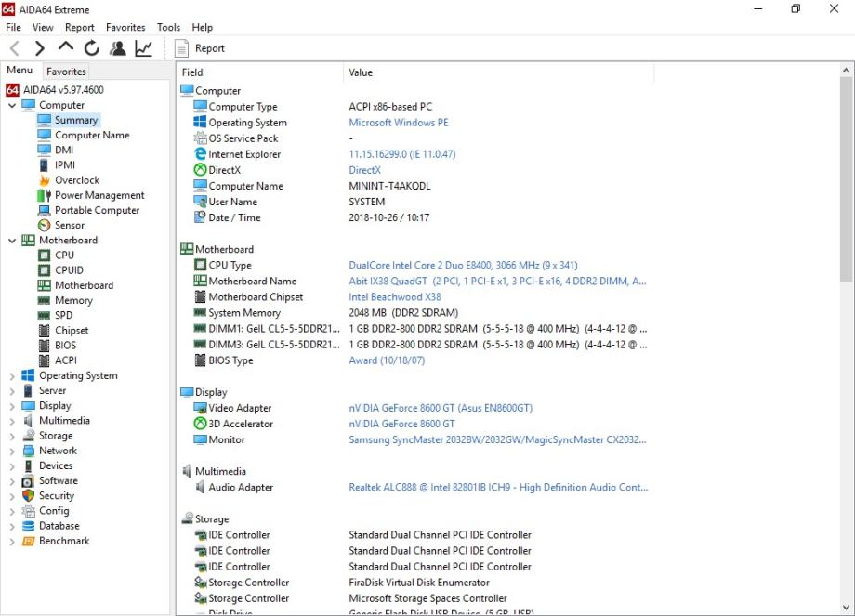Collapse the Motherboard tree node
Screen dimensions: 855x616
[12, 241]
